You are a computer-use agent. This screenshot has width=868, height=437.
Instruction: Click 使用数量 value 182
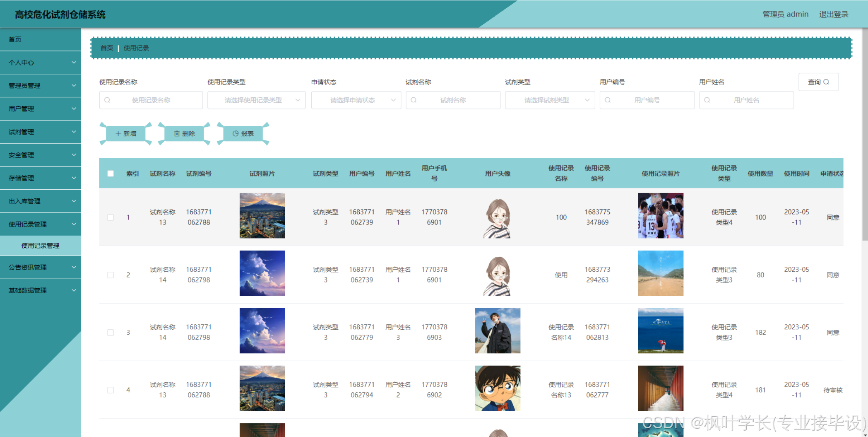[x=760, y=333]
